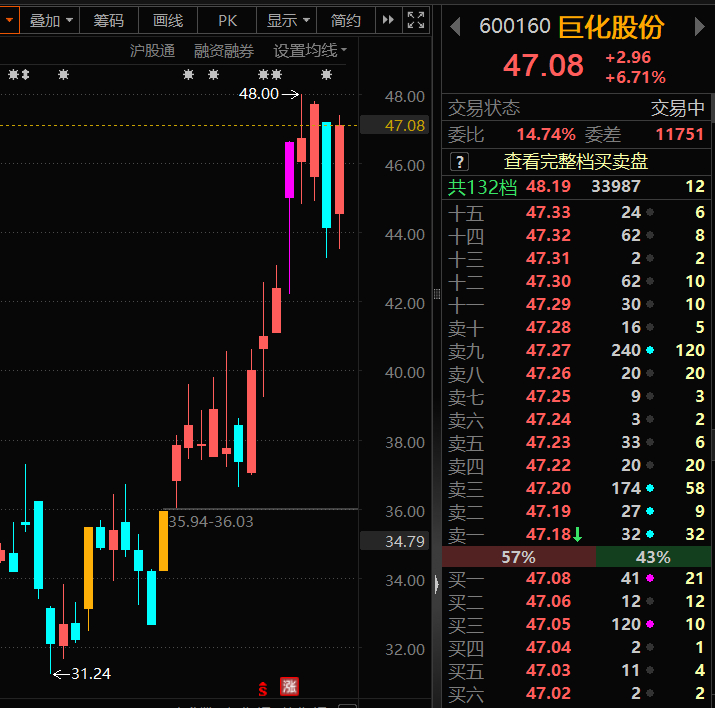
Task: Click the 卖九 volume 240
Action: 626,350
